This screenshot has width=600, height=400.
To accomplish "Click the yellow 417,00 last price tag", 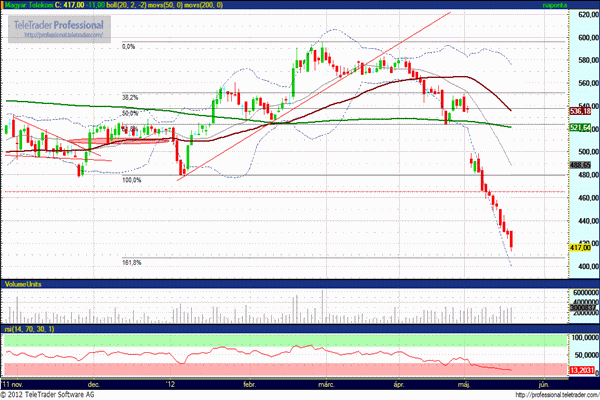I will pyautogui.click(x=580, y=248).
